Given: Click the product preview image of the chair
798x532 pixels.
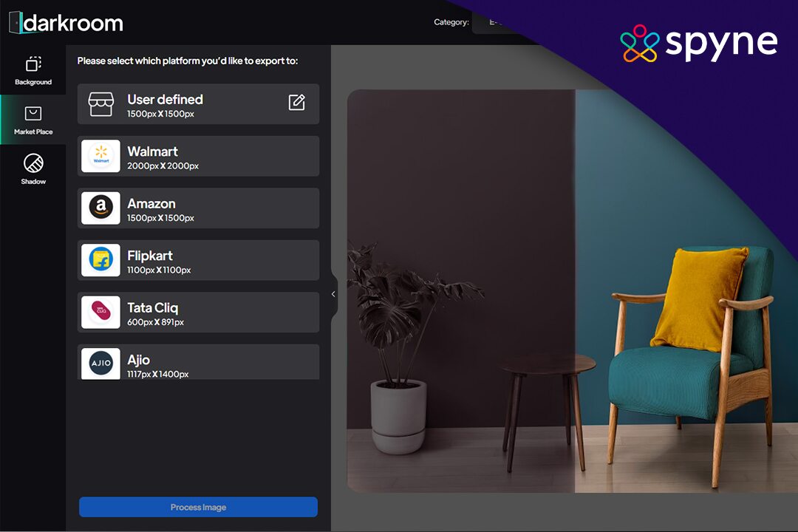Looking at the screenshot, I should [x=572, y=291].
